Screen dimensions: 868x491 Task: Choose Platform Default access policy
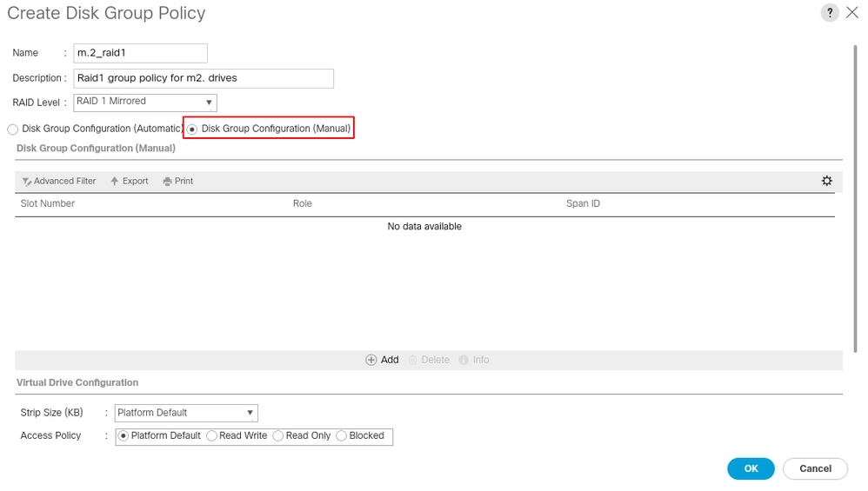(124, 435)
